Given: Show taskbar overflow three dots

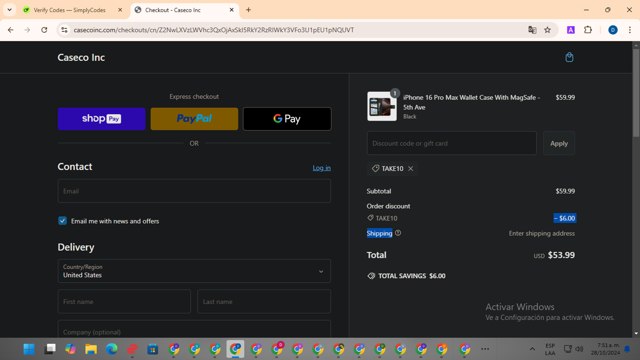Looking at the screenshot, I should [x=485, y=349].
